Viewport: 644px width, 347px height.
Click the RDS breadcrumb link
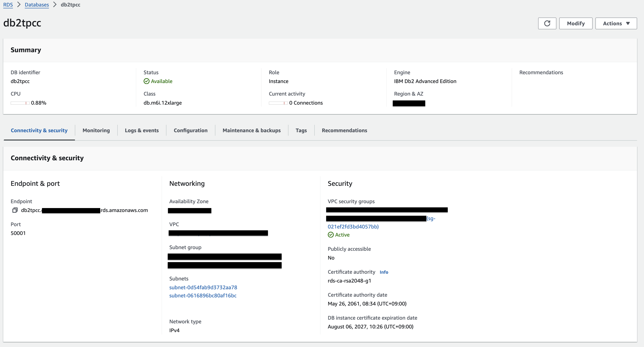8,5
